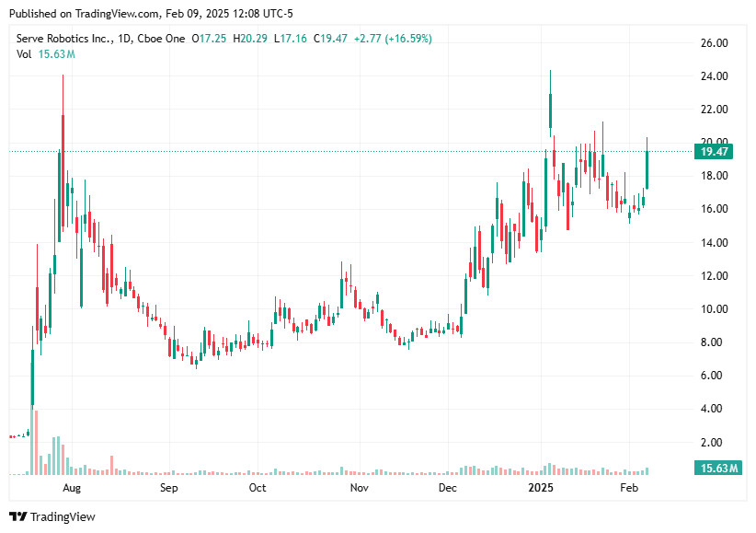
Task: Click the volume label 15.63M on axis
Action: click(718, 468)
